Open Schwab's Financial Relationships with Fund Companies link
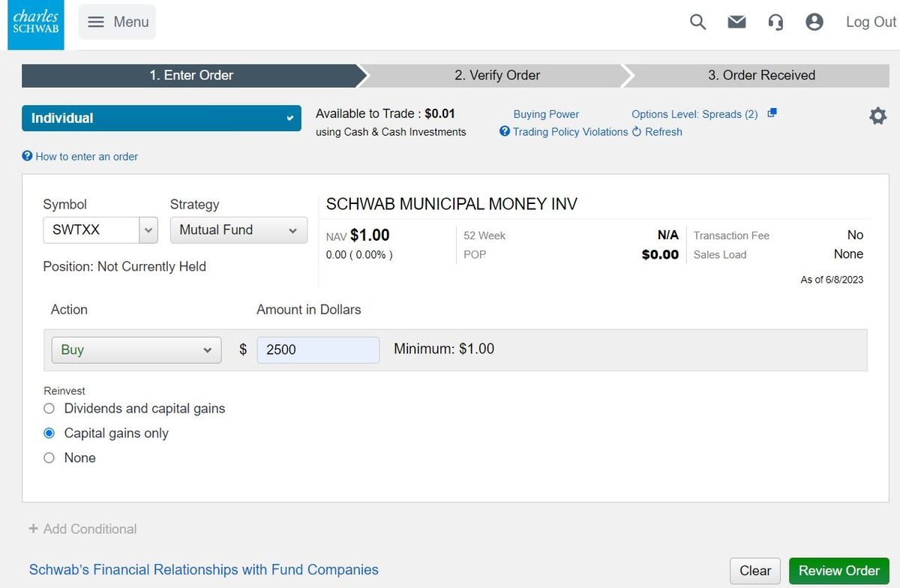The width and height of the screenshot is (900, 588). click(x=202, y=570)
